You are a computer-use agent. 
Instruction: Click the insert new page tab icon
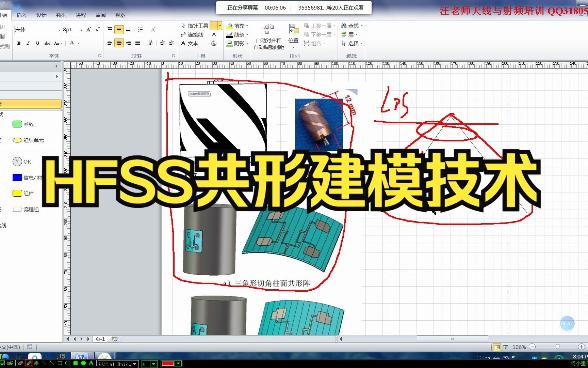(115, 339)
